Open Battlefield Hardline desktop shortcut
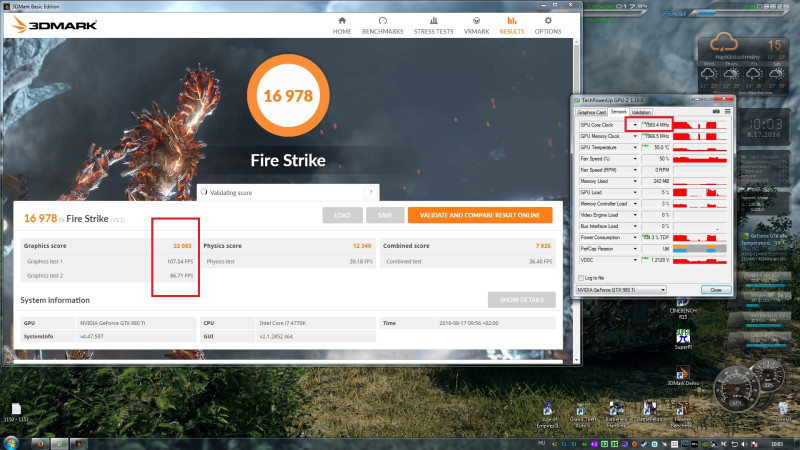This screenshot has width=800, height=450. (616, 415)
